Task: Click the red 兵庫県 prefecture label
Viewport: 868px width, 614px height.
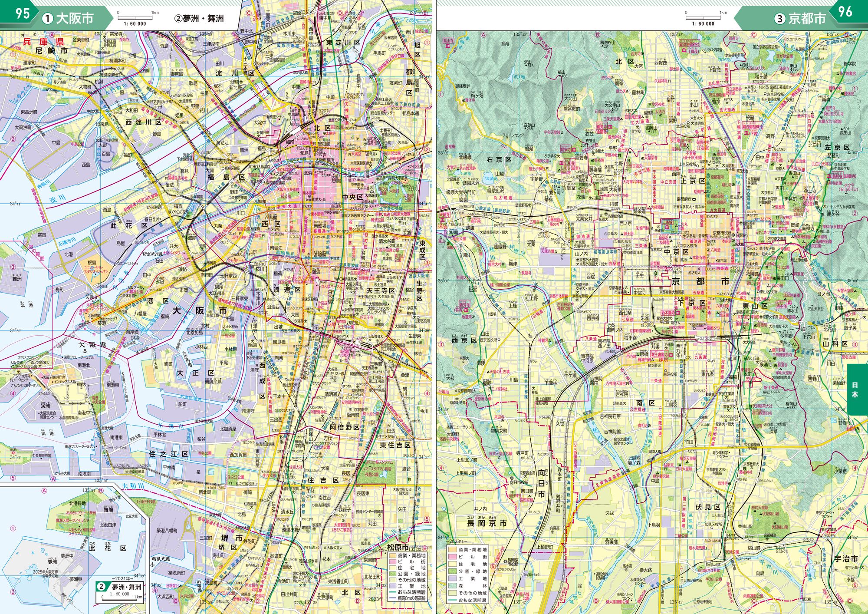Action: 43,42
